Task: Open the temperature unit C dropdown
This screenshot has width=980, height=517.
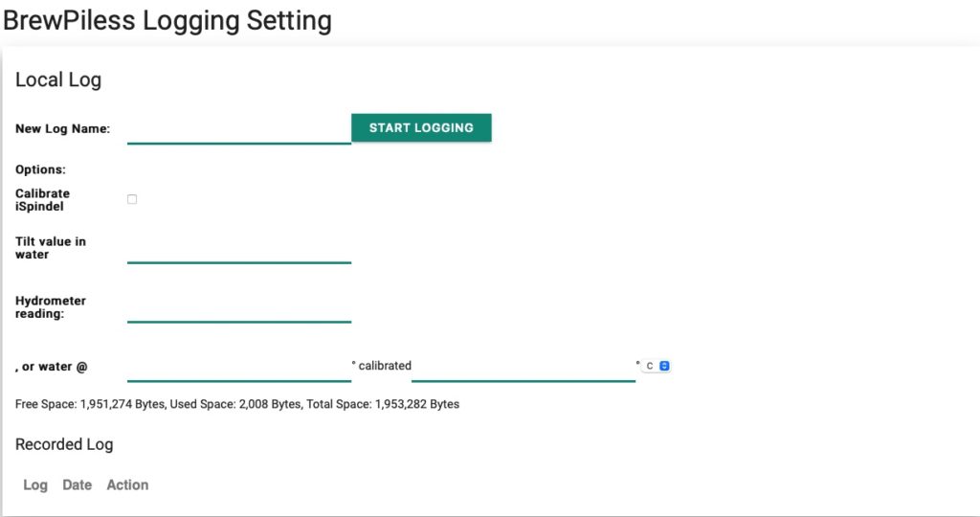Action: click(657, 366)
